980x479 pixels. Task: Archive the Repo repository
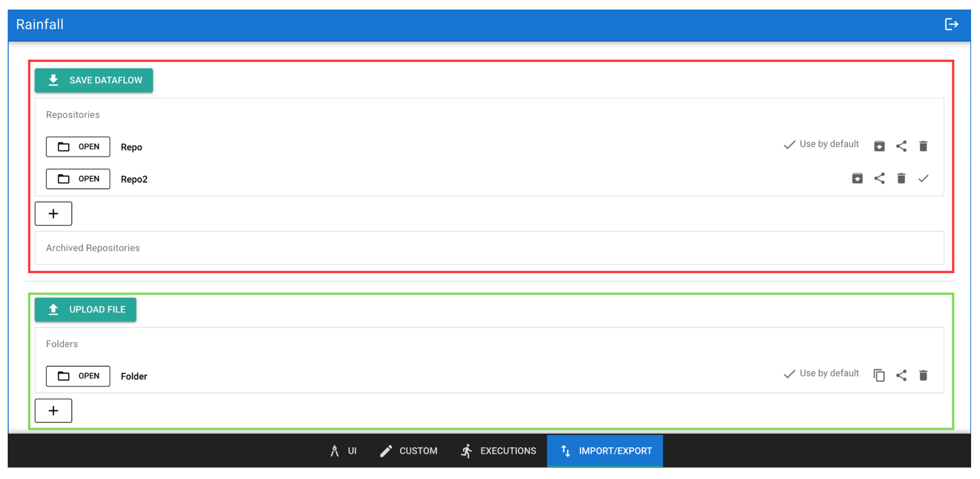click(x=879, y=146)
